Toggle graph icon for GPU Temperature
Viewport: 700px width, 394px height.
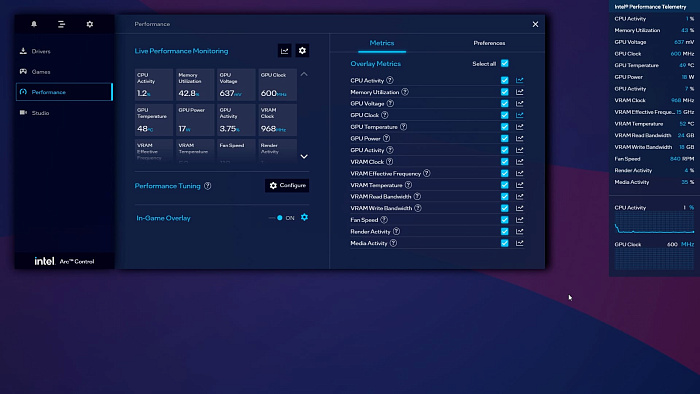tap(520, 127)
